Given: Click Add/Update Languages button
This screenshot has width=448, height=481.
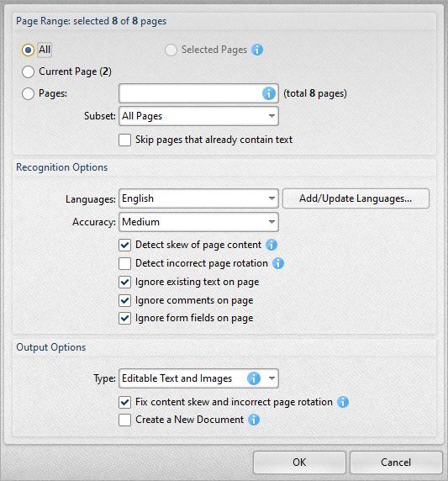Looking at the screenshot, I should pyautogui.click(x=356, y=198).
